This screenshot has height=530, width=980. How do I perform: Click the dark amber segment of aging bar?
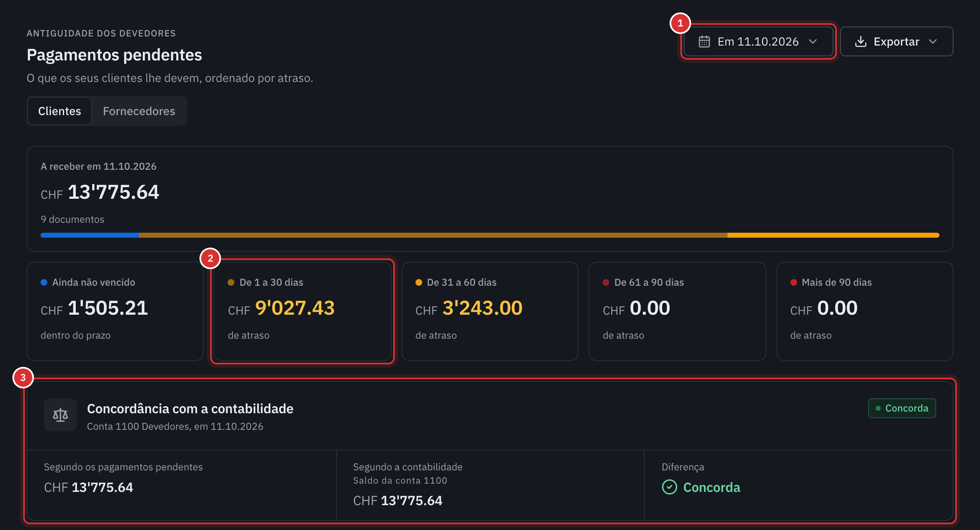click(x=433, y=235)
